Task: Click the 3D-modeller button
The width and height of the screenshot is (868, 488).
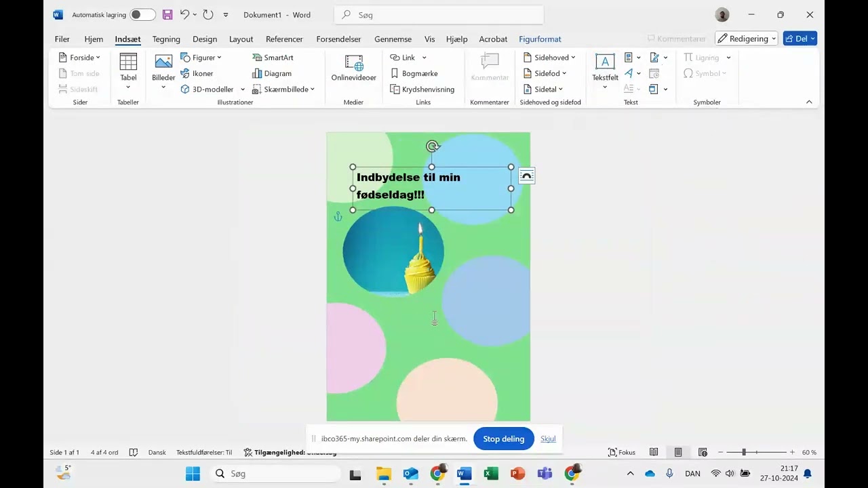Action: 207,89
